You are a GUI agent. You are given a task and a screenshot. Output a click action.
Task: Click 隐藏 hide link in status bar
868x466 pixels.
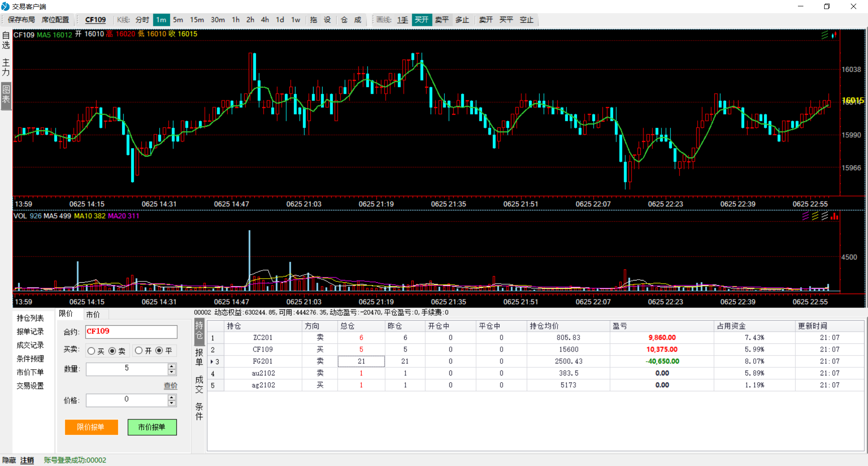coord(9,460)
